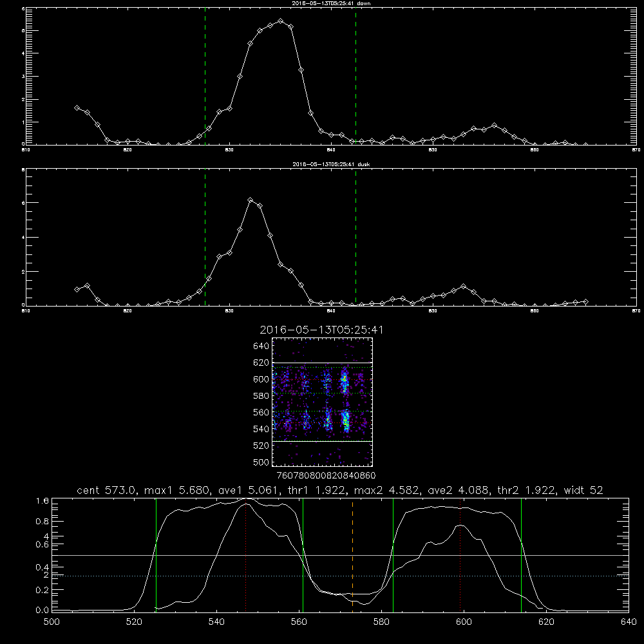Click the y-axis label 620 beside the spectral image
Image resolution: width=644 pixels, height=644 pixels.
coord(261,363)
